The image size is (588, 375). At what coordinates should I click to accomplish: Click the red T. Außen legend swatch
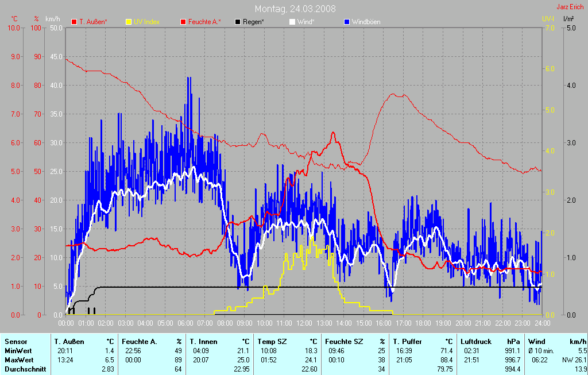[x=73, y=22]
